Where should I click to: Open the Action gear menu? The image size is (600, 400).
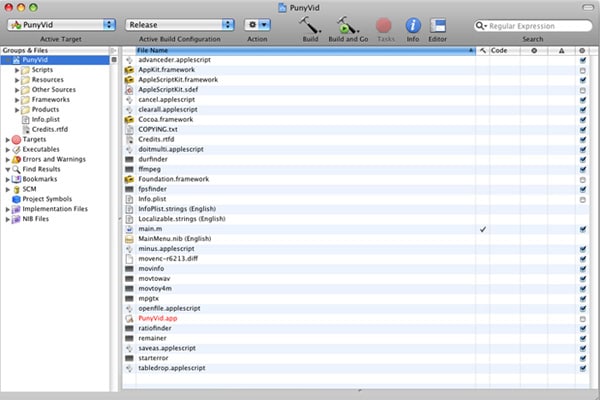(257, 25)
